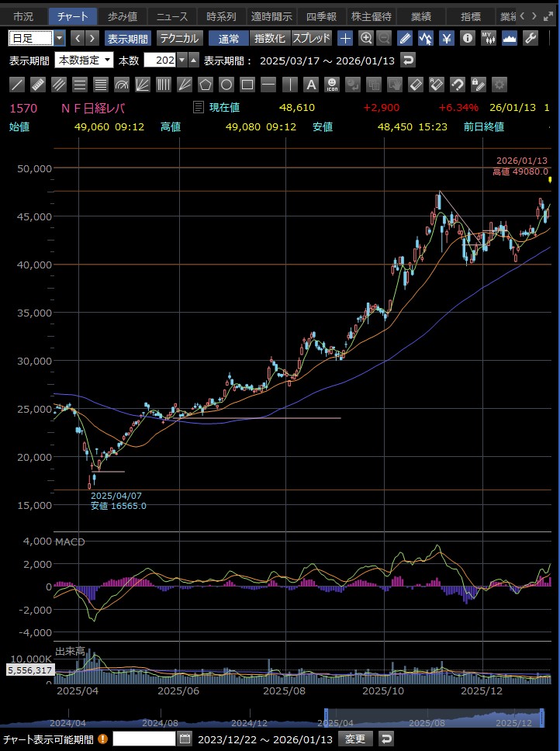Select the trend line drawing tool
Screen dimensions: 560x751
(17, 85)
